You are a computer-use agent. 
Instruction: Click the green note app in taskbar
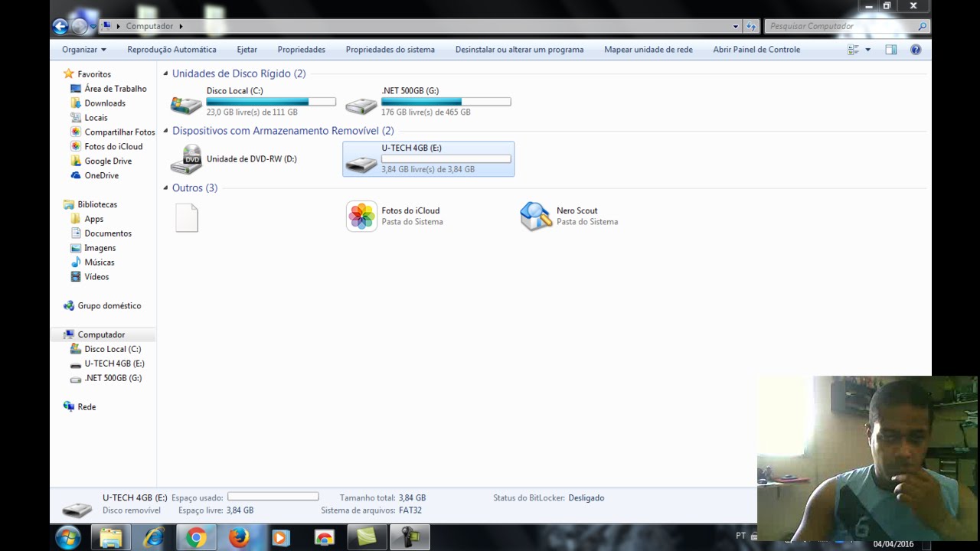coord(367,538)
